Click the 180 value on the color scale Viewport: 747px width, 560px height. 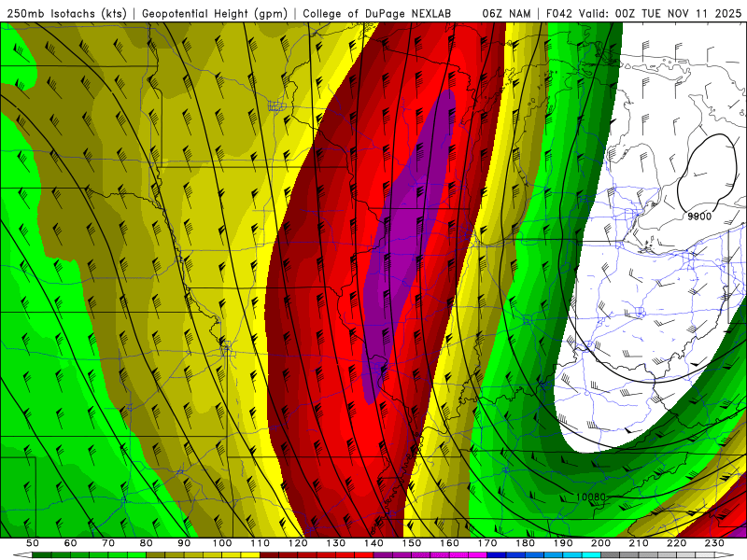(x=525, y=543)
